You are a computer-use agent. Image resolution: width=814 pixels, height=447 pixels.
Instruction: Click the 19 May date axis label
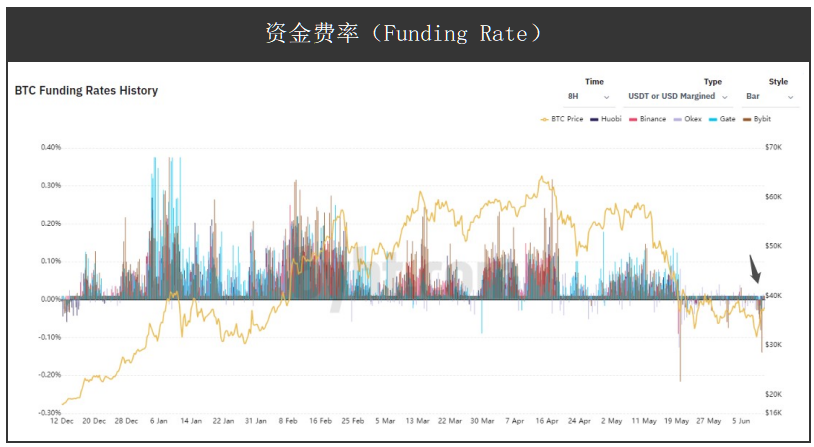pos(676,421)
